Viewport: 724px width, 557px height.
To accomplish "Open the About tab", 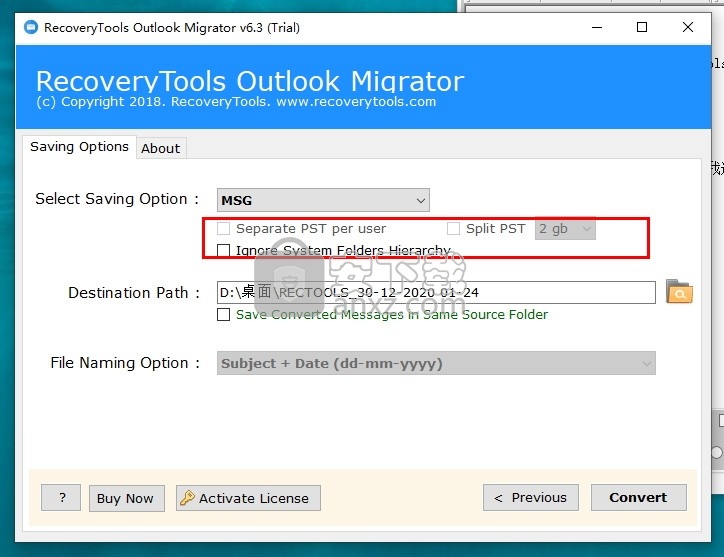I will pyautogui.click(x=161, y=148).
